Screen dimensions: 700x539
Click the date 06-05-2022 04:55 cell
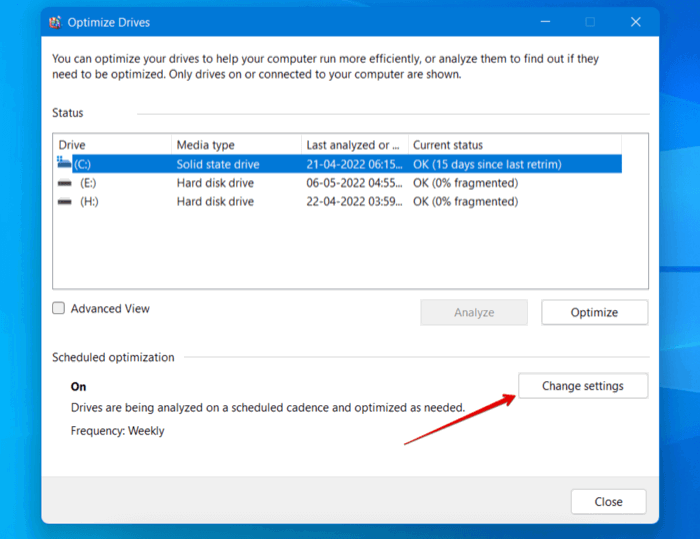(x=354, y=183)
